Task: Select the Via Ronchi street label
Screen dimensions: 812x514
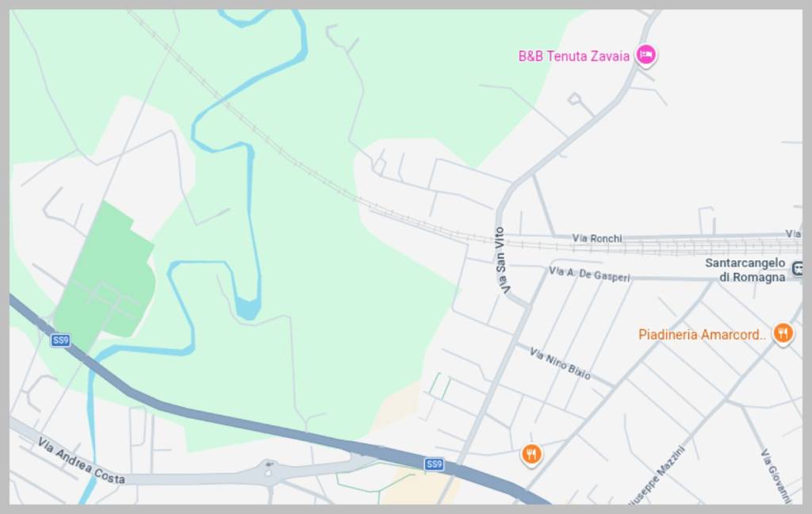Action: point(597,238)
